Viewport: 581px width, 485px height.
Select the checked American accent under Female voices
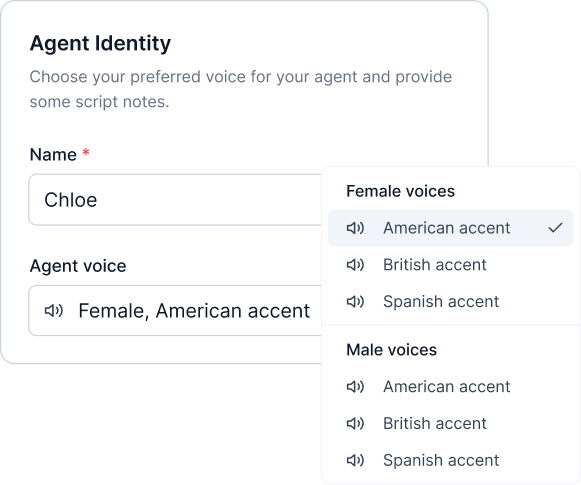(x=451, y=228)
